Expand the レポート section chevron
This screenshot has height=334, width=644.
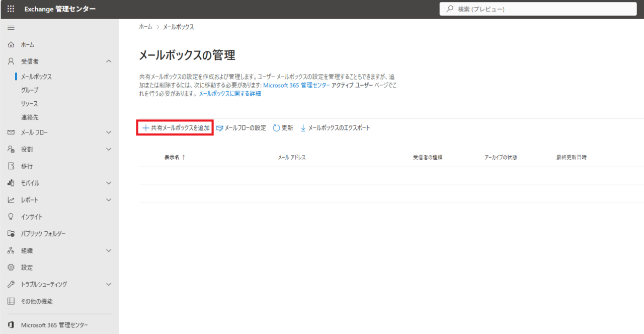(109, 200)
